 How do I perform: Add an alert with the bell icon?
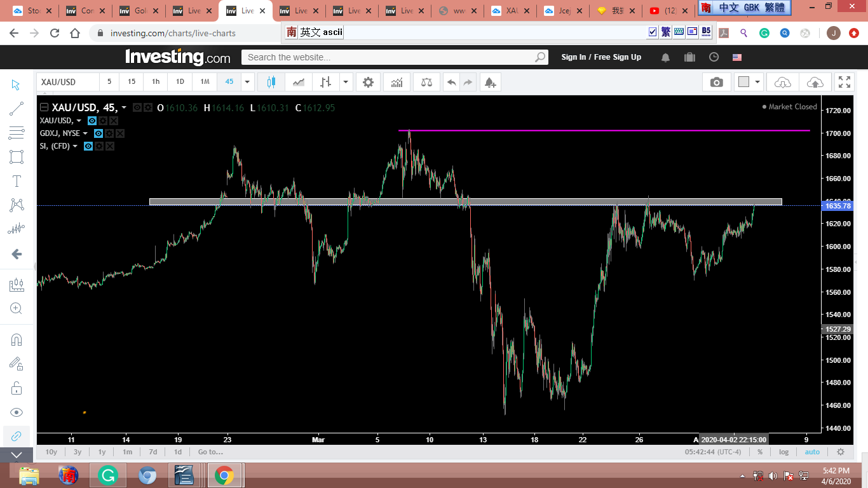point(489,82)
